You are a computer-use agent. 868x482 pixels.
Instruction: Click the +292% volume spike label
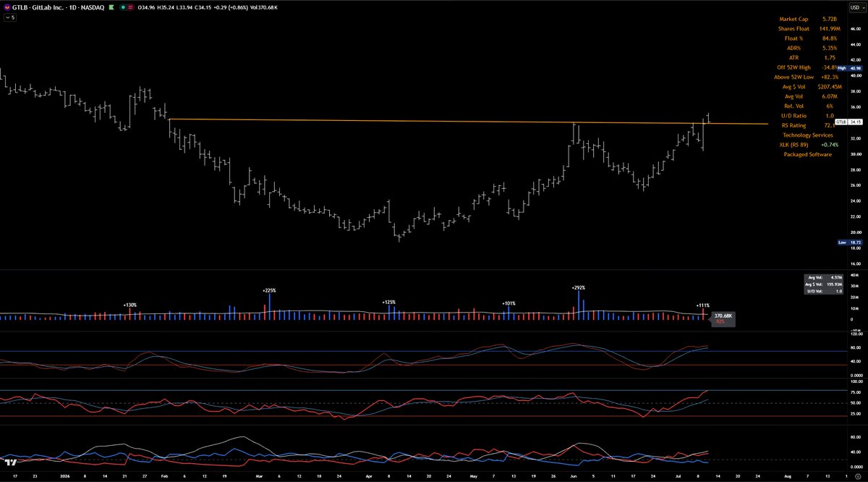(578, 287)
